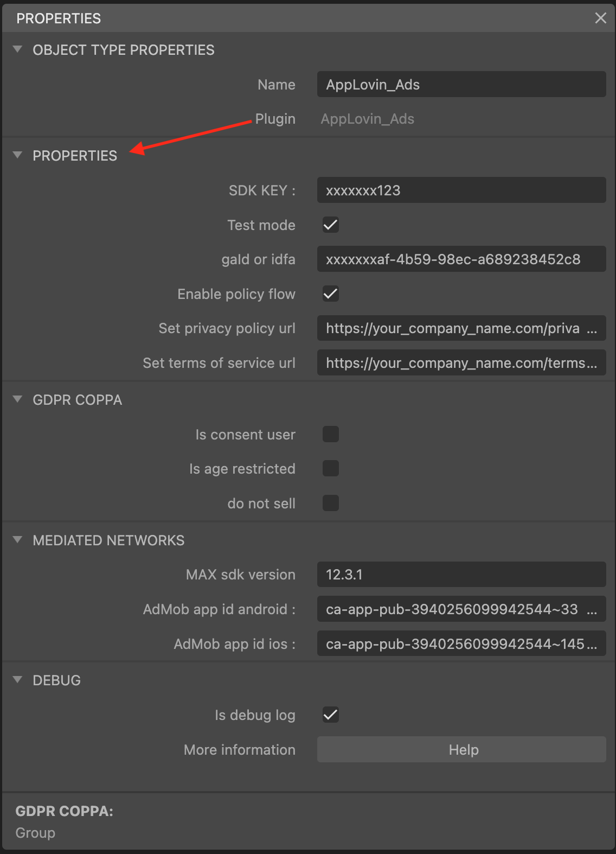Viewport: 616px width, 854px height.
Task: Collapse the Object Type Properties section
Action: click(x=17, y=49)
